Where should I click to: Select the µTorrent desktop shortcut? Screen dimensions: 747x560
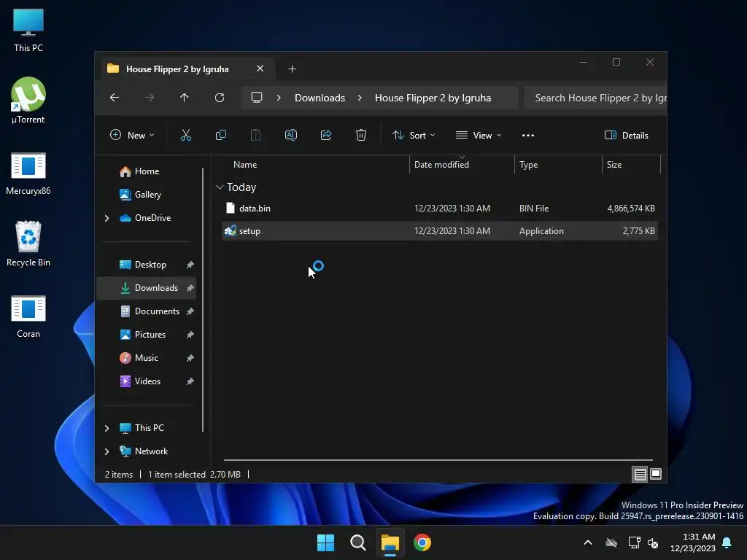tap(28, 101)
